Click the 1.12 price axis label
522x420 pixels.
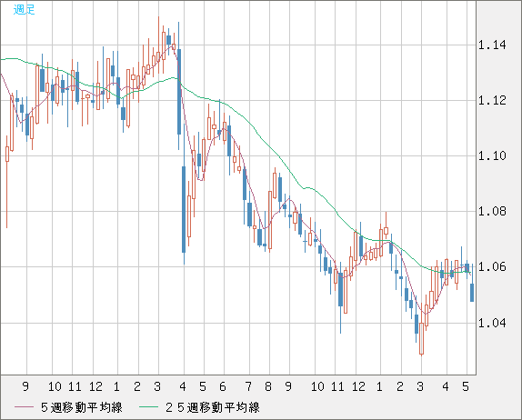point(492,100)
